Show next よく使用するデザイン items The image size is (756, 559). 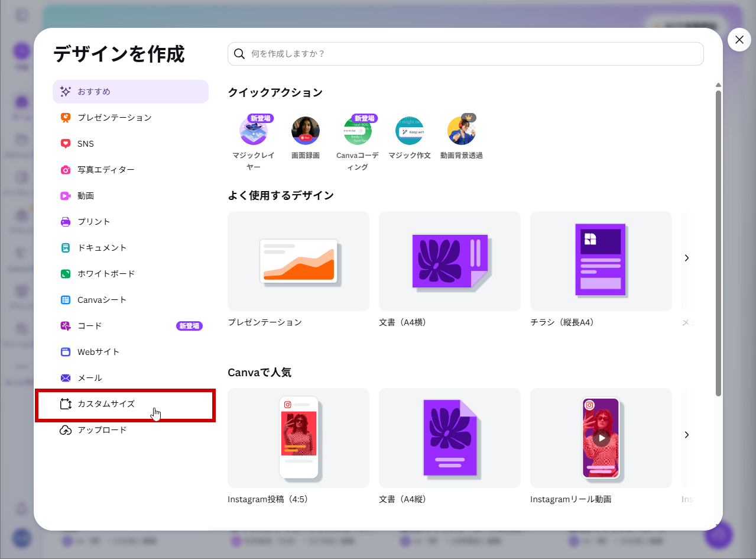click(x=686, y=258)
